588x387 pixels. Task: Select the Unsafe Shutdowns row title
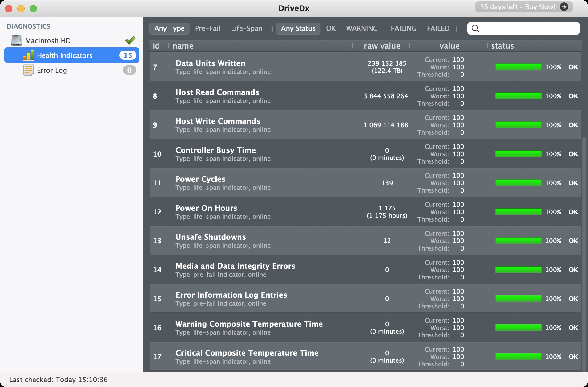click(x=211, y=237)
